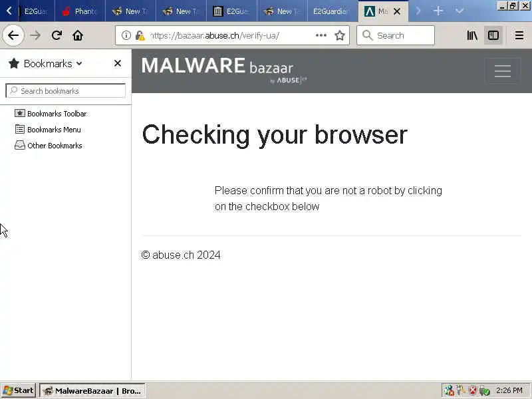Bookmark this page with the star icon
Viewport: 532px width, 399px height.
point(340,35)
